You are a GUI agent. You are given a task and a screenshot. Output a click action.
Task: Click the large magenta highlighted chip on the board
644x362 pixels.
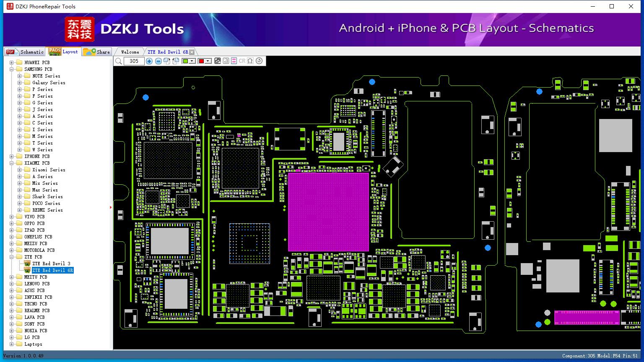[328, 212]
